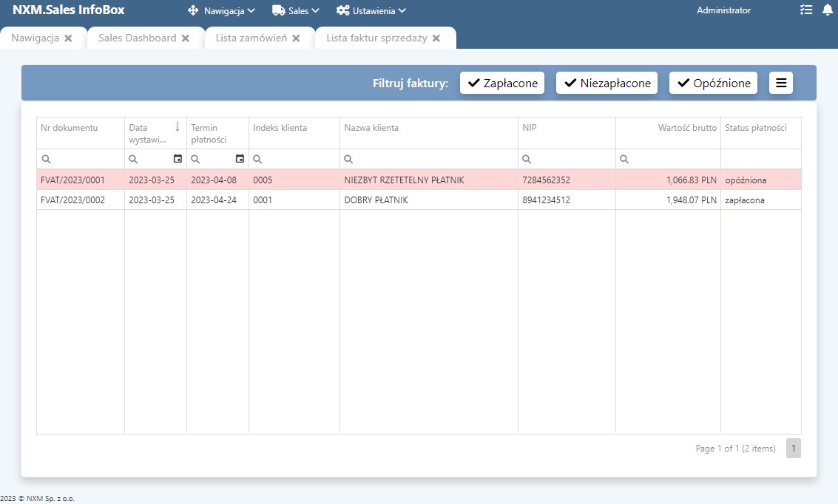Toggle the Niezapłacone invoice filter

[607, 83]
